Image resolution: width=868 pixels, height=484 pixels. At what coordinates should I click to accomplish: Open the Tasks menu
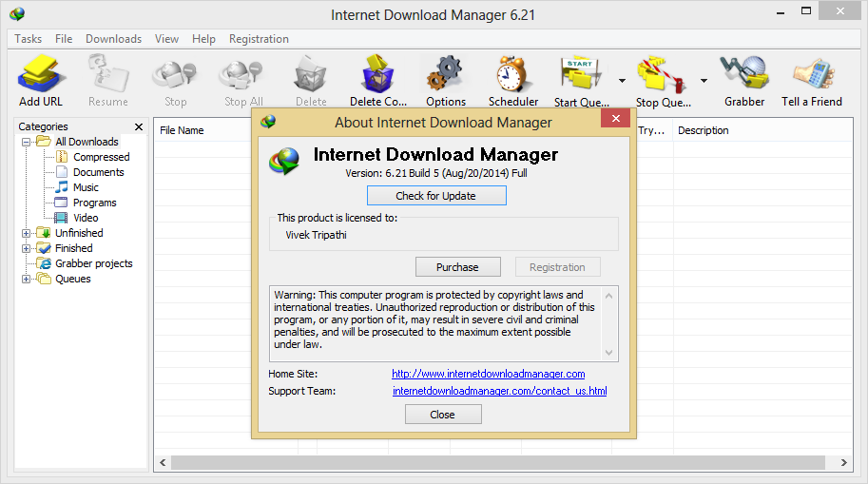pyautogui.click(x=29, y=39)
